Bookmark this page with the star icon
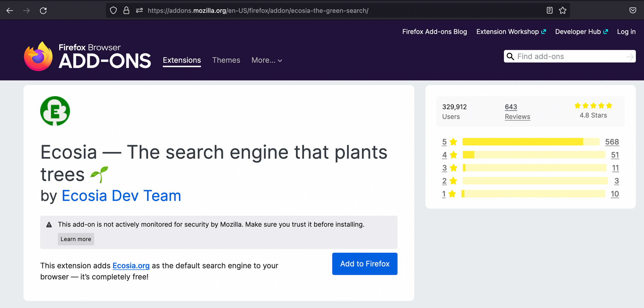The height and width of the screenshot is (308, 644). tap(563, 11)
